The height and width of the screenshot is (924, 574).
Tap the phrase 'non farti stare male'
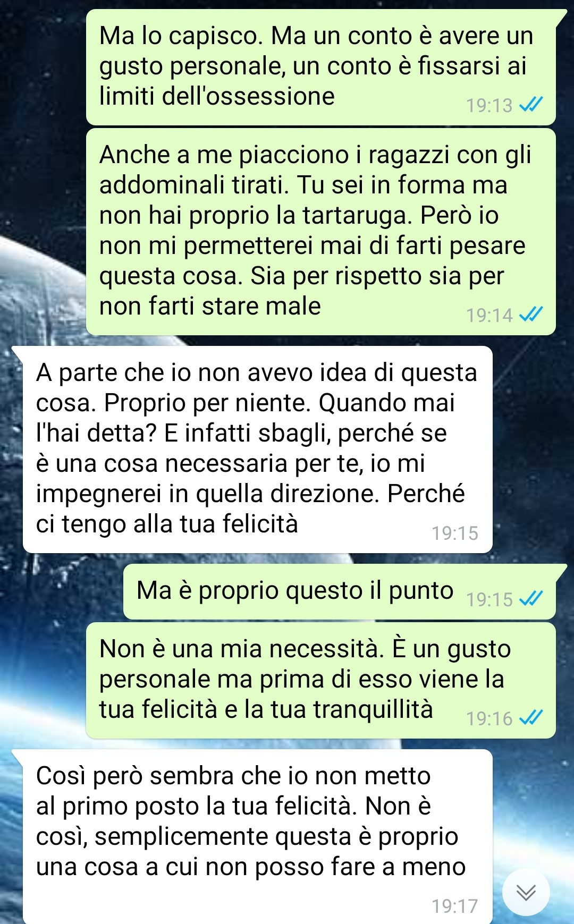point(210,306)
